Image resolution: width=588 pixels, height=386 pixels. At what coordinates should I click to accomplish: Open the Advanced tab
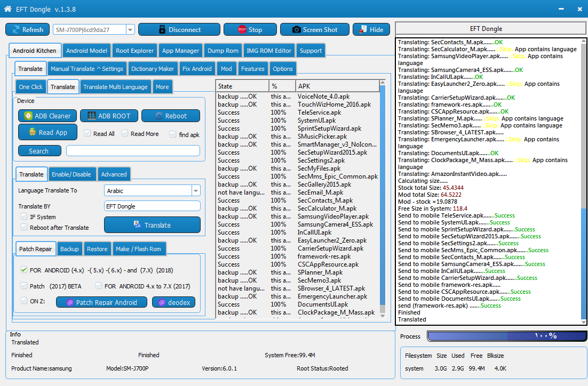pos(114,174)
